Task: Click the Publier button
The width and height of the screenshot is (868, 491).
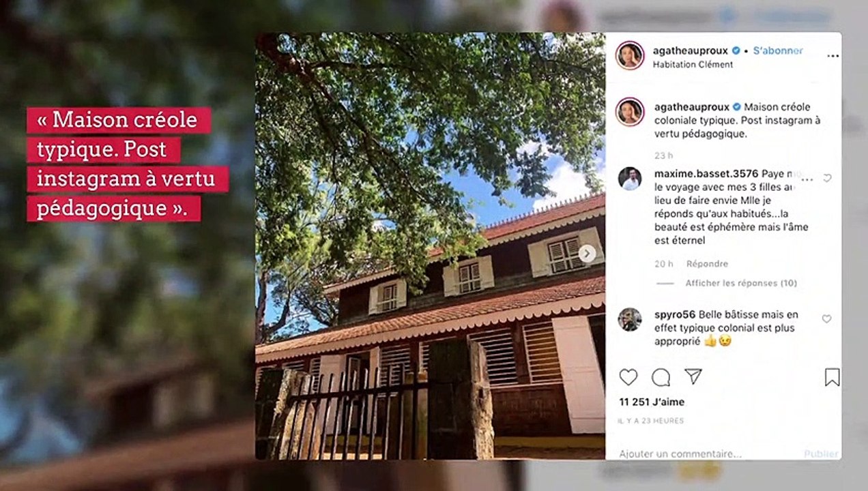Action: pos(821,453)
